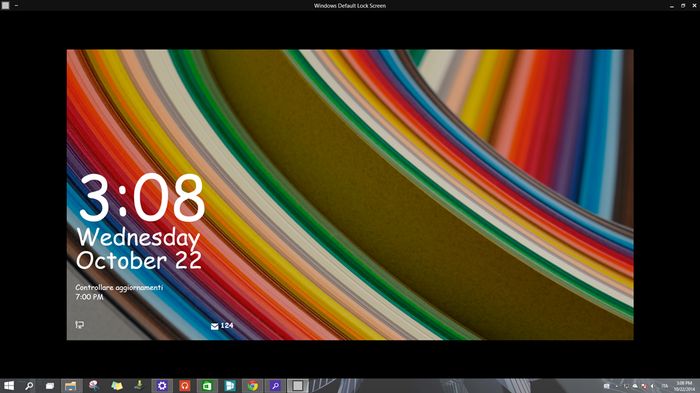Open the Paint app on taskbar

pyautogui.click(x=94, y=386)
